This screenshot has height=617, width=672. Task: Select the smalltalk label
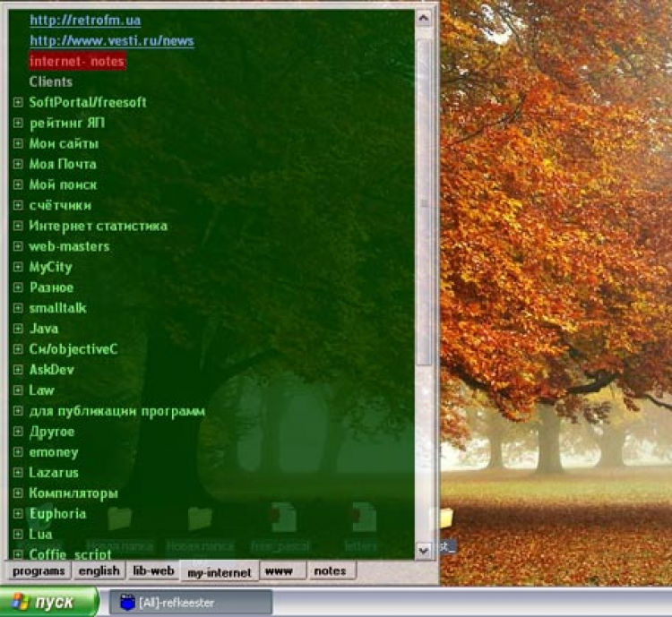[x=58, y=308]
